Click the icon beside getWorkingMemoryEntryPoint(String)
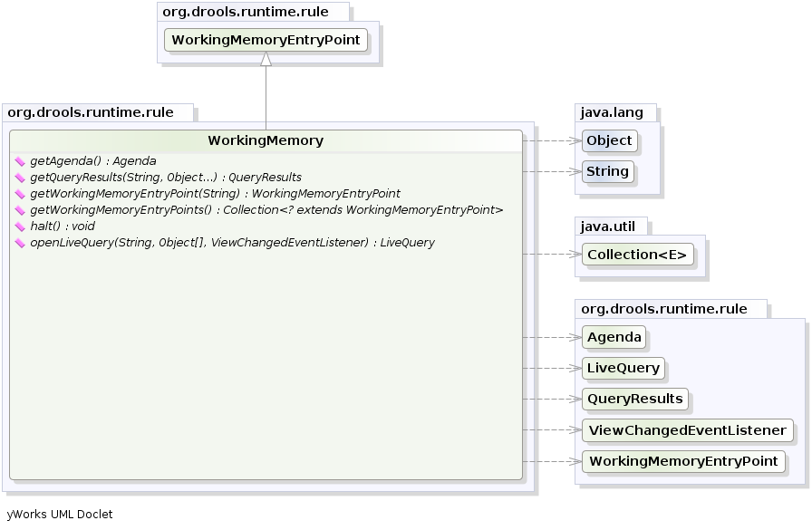 coord(20,194)
